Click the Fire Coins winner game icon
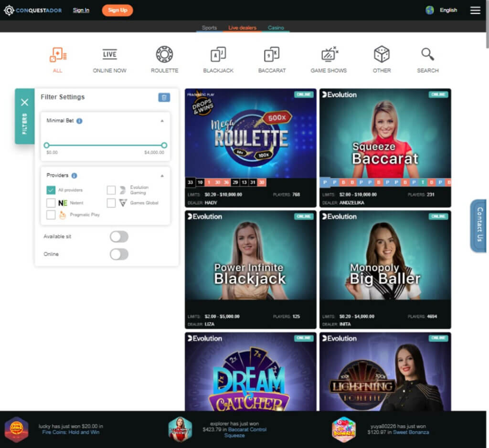489x448 pixels. pyautogui.click(x=17, y=429)
